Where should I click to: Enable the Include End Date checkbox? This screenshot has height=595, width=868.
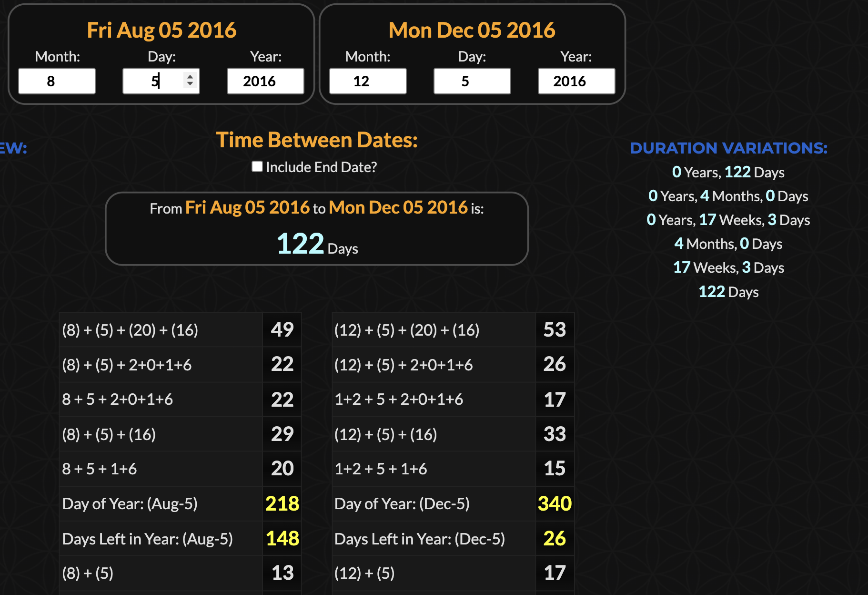(257, 166)
